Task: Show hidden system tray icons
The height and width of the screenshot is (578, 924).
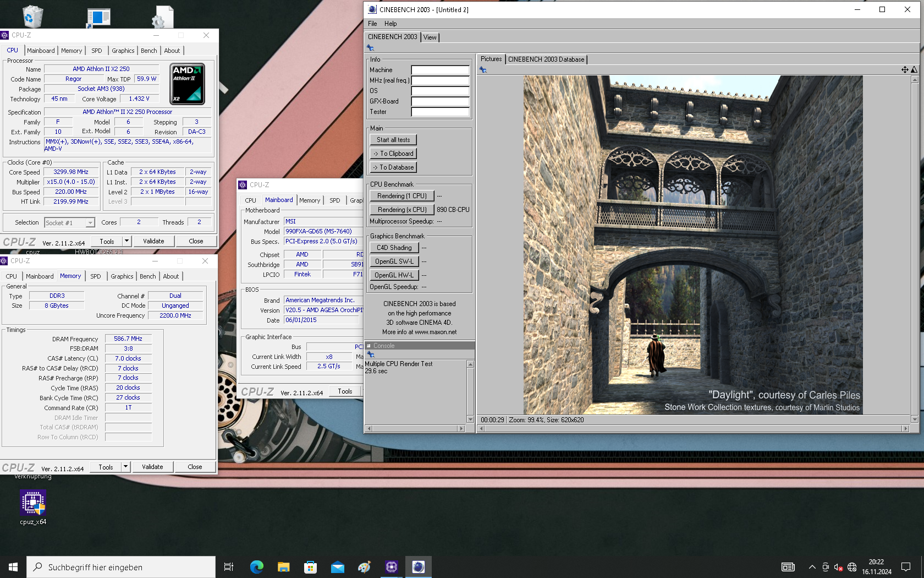Action: (812, 567)
